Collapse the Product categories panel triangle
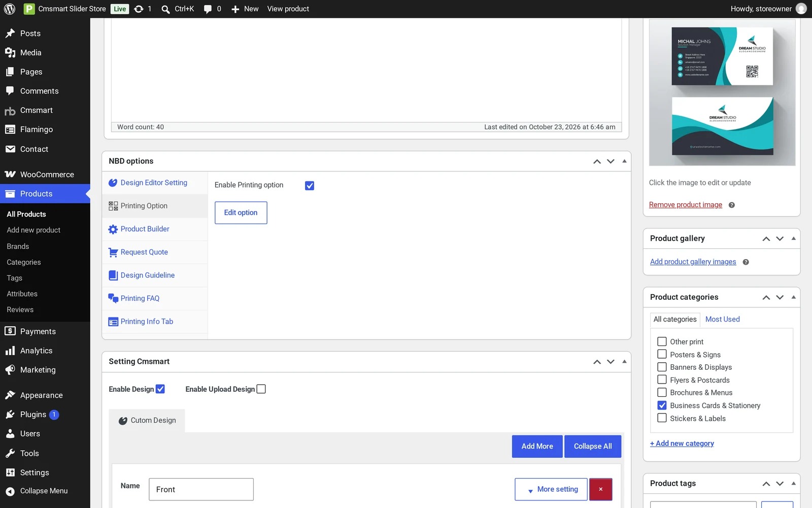This screenshot has width=812, height=508. tap(794, 297)
